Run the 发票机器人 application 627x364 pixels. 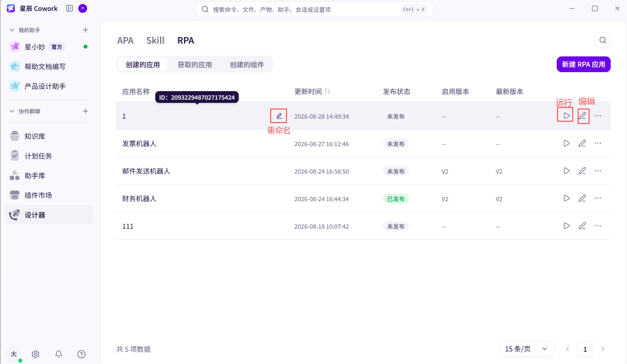(566, 143)
